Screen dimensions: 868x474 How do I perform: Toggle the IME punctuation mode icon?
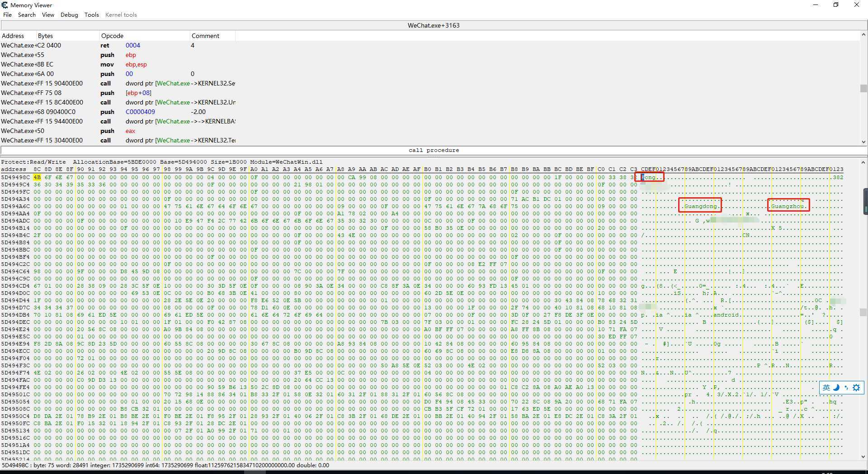pos(846,388)
